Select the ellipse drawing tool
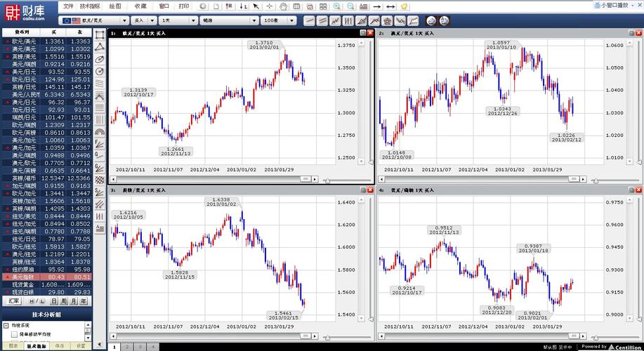Screen dimensions: 644x351 pyautogui.click(x=100, y=60)
